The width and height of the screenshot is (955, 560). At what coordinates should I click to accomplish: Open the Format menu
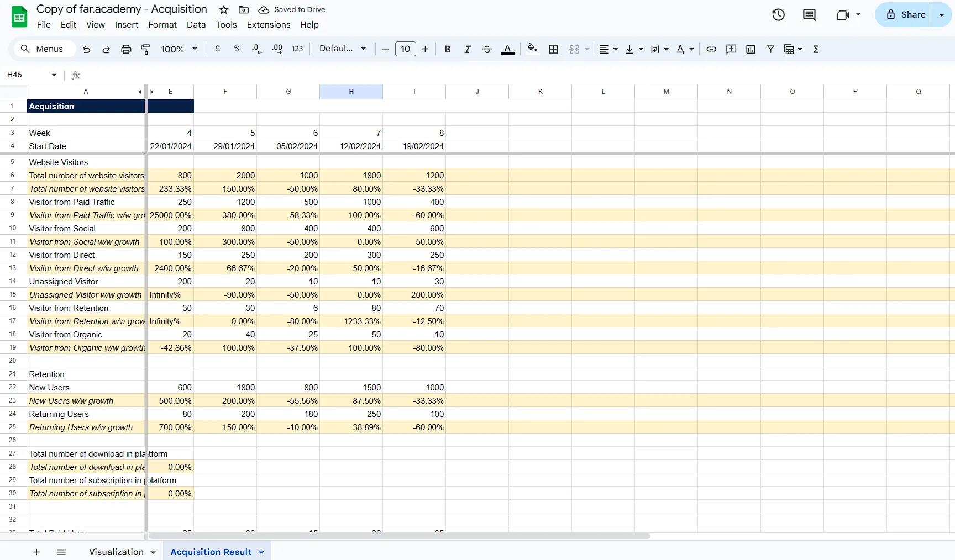click(162, 25)
